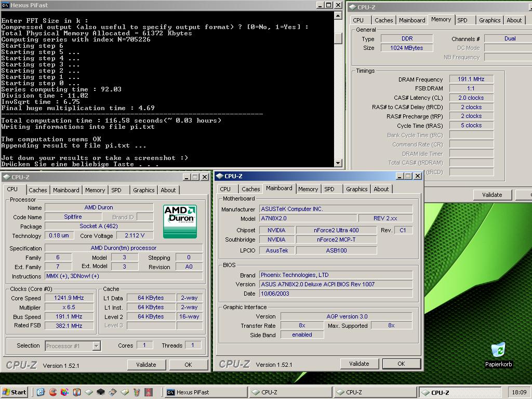Click the Mainboard model field A7N8X2.0
The image size is (532, 399).
pyautogui.click(x=308, y=218)
